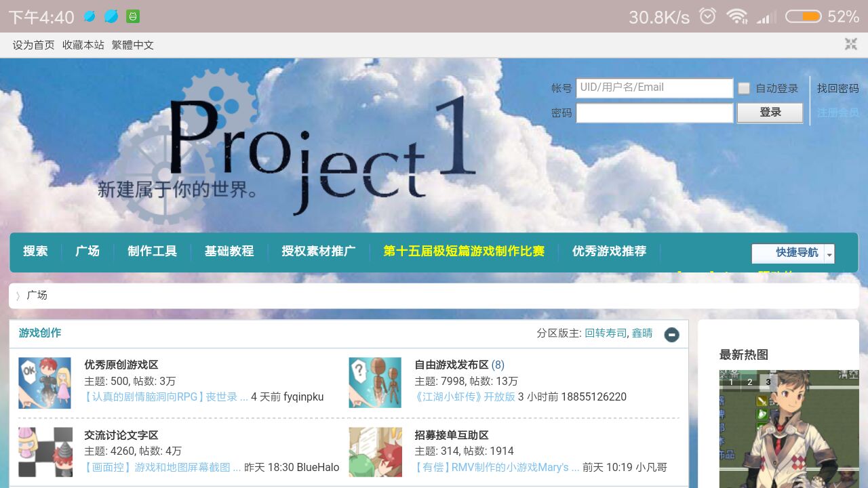Image resolution: width=868 pixels, height=488 pixels.
Task: Open user fyqinpku profile
Action: point(304,397)
